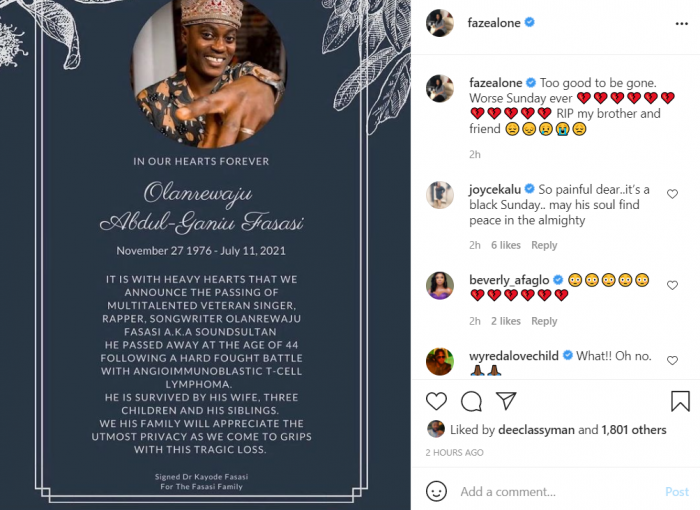This screenshot has width=700, height=510.
Task: Like beverly_afaglo's comment
Action: [672, 285]
